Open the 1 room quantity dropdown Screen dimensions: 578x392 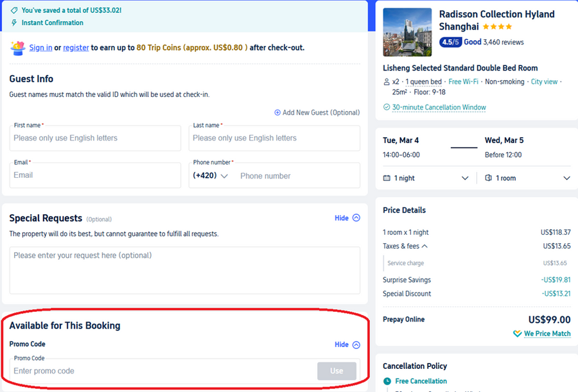566,178
